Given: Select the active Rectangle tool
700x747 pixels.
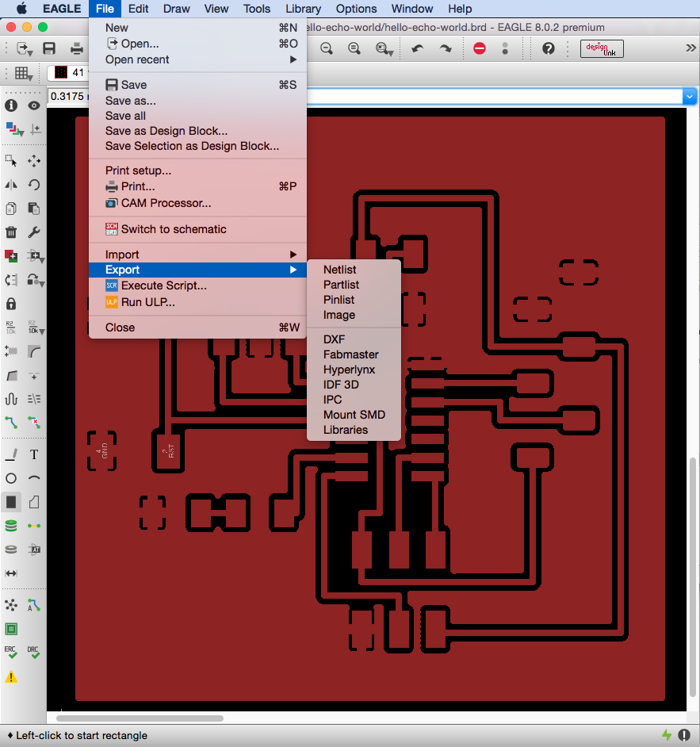Looking at the screenshot, I should [x=11, y=502].
